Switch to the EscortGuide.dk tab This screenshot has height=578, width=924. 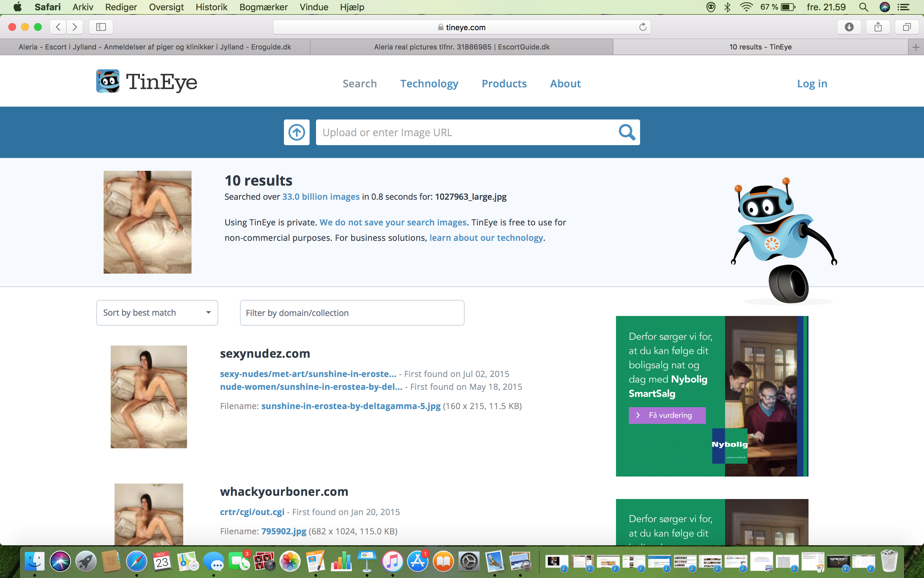[x=462, y=47]
